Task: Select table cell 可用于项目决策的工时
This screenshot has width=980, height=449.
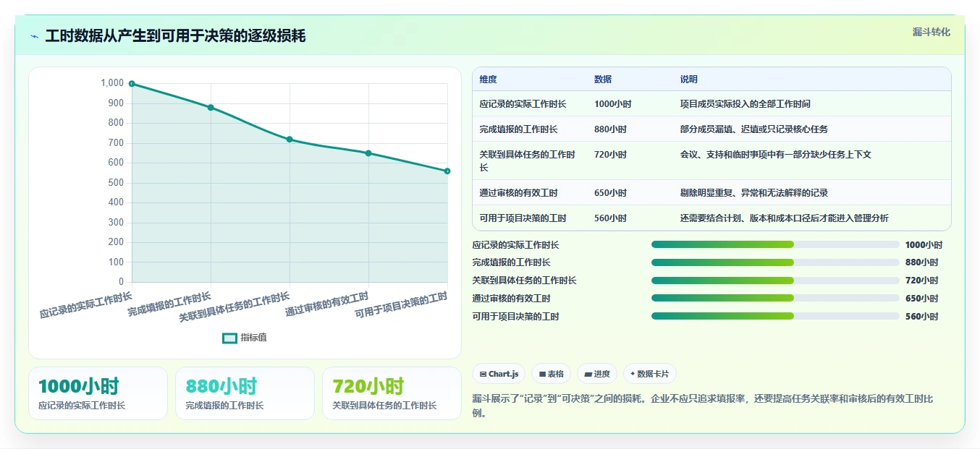Action: point(523,218)
